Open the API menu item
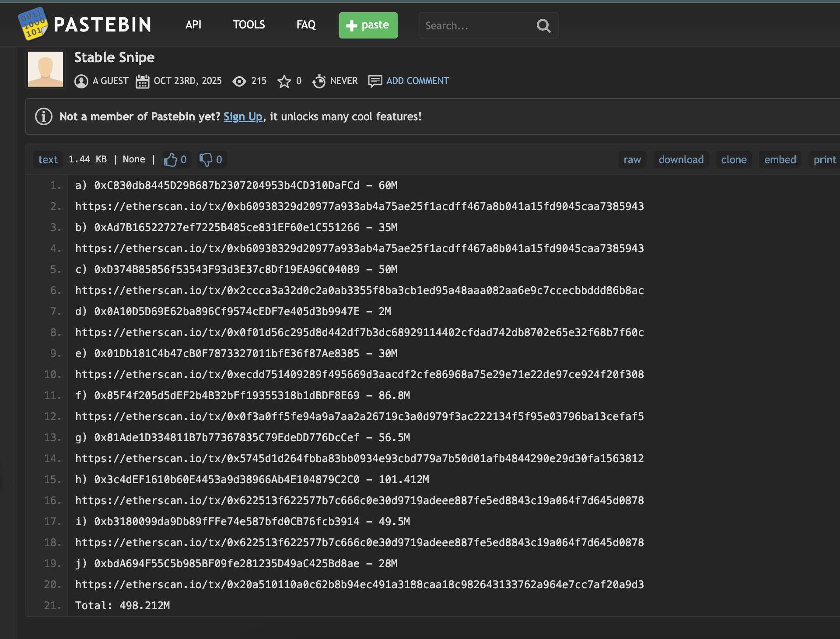 (x=193, y=25)
